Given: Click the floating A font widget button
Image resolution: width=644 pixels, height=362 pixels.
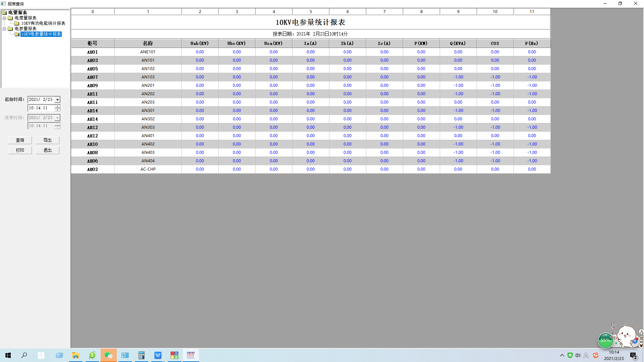Looking at the screenshot, I should pyautogui.click(x=641, y=332).
